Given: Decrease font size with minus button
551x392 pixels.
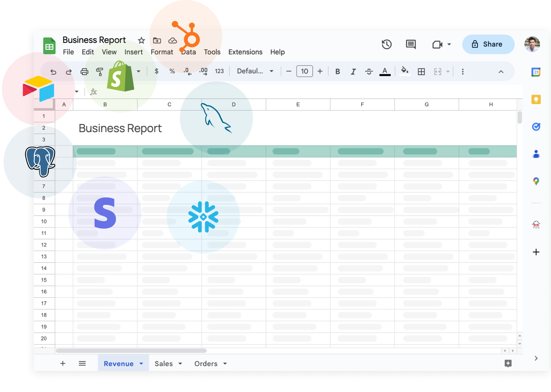Looking at the screenshot, I should click(289, 71).
